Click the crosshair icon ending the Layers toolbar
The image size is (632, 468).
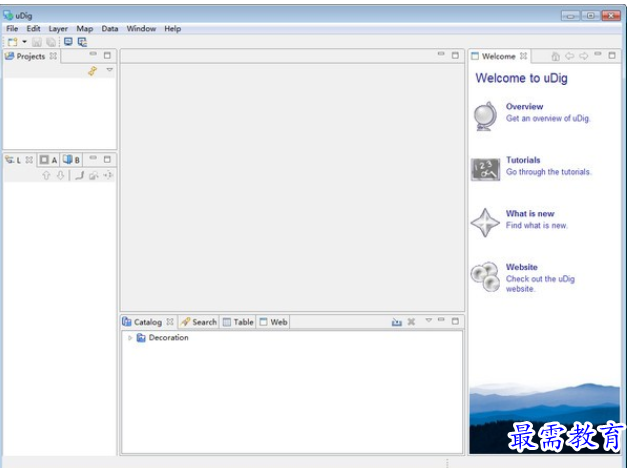[x=108, y=175]
